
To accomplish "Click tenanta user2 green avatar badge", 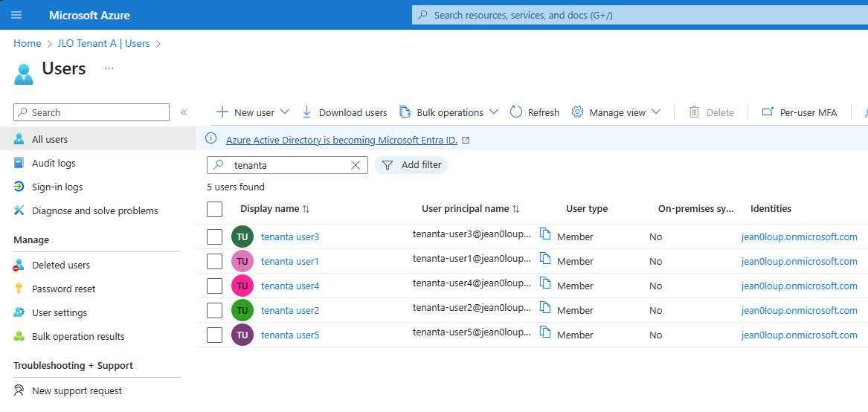I will point(242,310).
